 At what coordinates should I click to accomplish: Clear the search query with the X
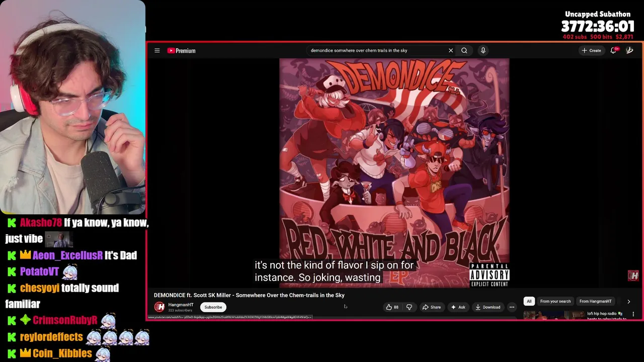[x=451, y=50]
